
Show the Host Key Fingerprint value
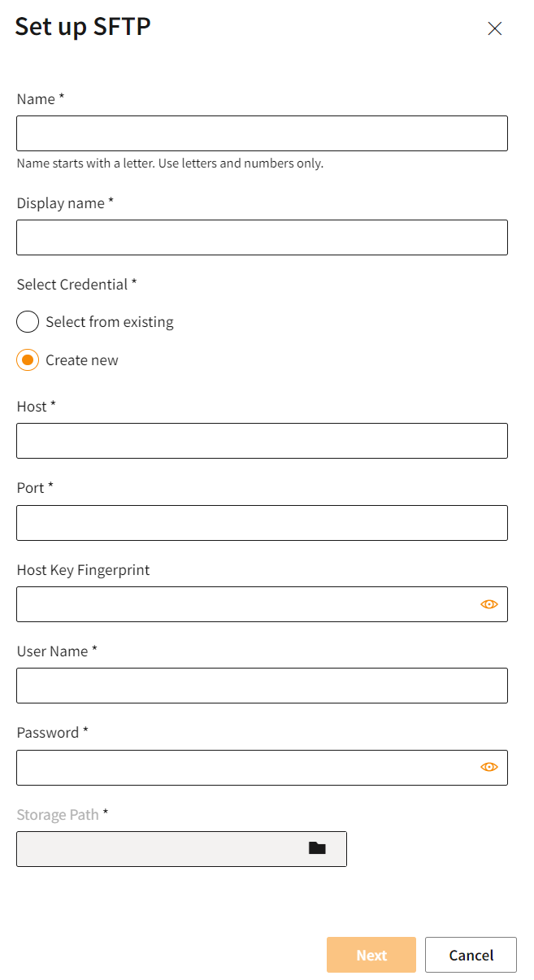488,604
